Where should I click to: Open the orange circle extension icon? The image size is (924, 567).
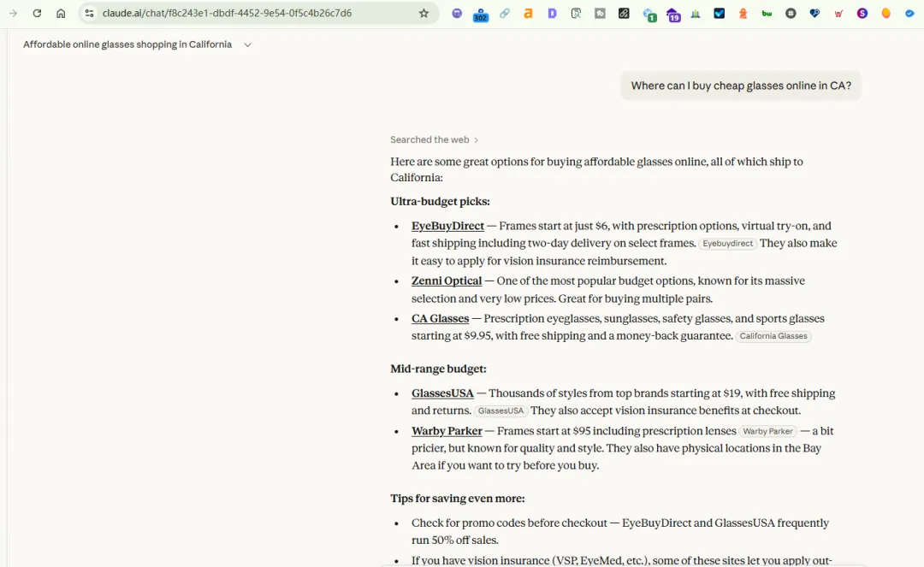click(886, 13)
